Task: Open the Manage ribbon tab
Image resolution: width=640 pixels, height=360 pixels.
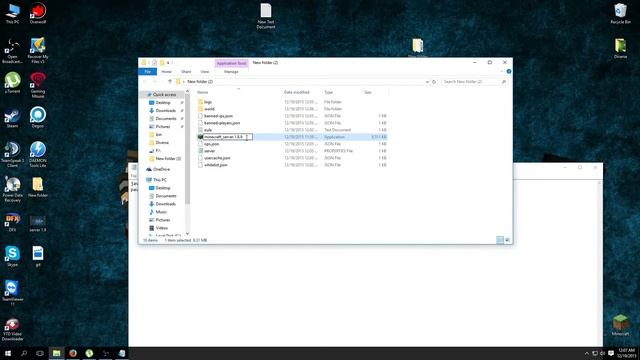Action: [231, 72]
